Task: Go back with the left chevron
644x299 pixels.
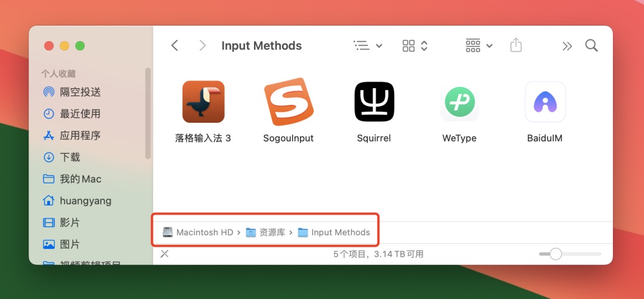Action: point(175,45)
